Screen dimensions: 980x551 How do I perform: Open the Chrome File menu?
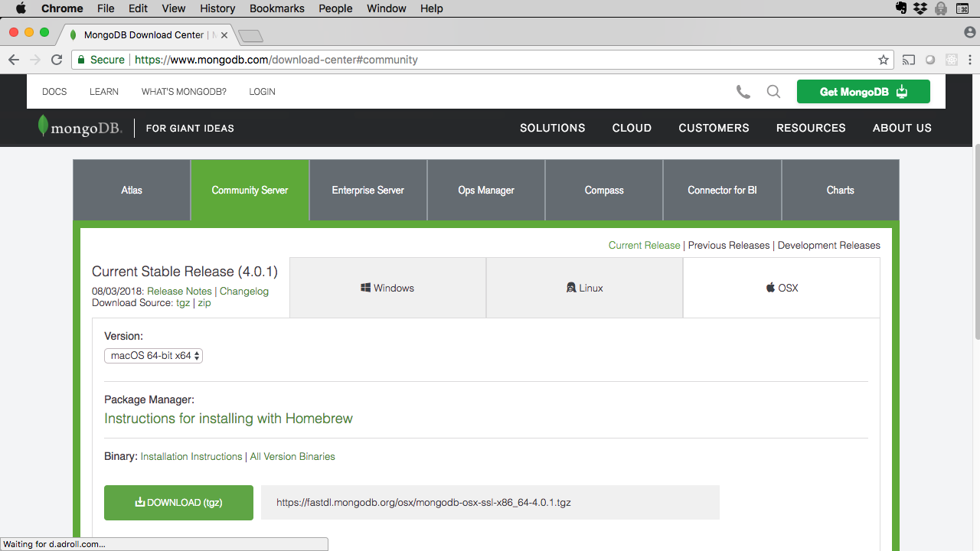[x=106, y=8]
